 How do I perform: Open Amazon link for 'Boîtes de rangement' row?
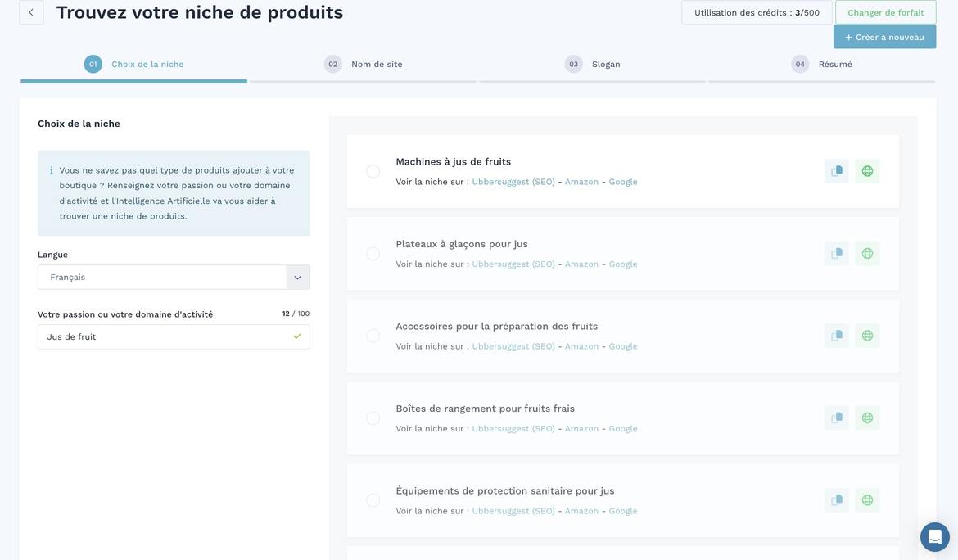(581, 429)
